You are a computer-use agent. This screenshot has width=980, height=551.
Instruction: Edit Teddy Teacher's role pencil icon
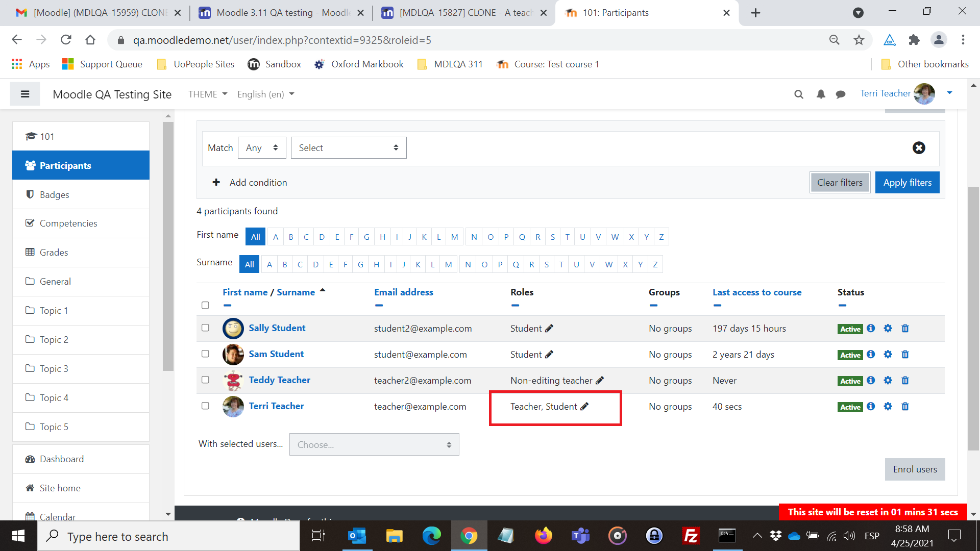(600, 381)
